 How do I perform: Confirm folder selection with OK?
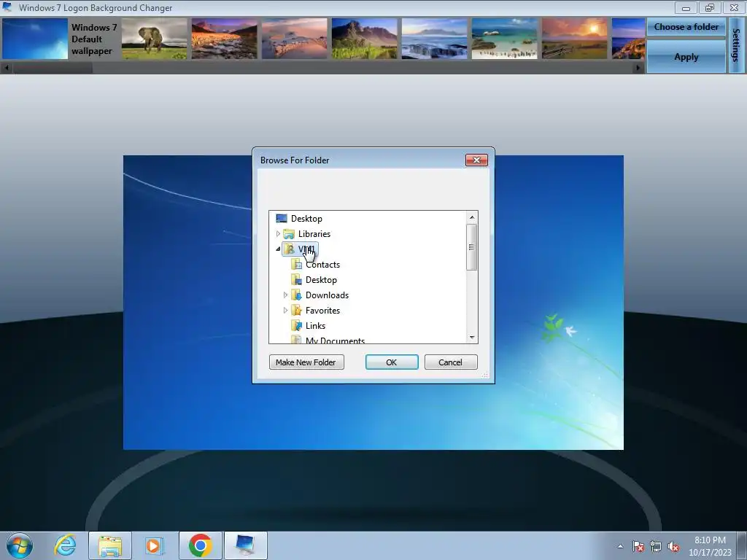tap(392, 362)
